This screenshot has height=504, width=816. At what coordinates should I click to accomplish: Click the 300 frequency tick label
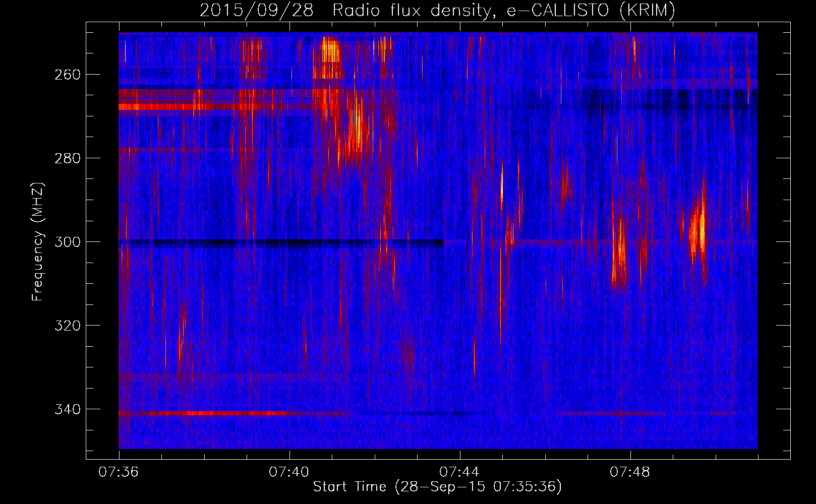pyautogui.click(x=67, y=242)
